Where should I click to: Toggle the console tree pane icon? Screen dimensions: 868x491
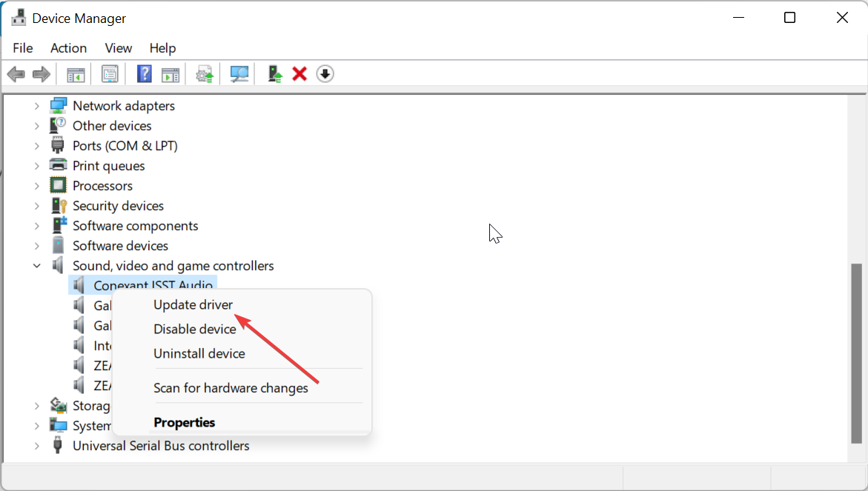pos(76,74)
